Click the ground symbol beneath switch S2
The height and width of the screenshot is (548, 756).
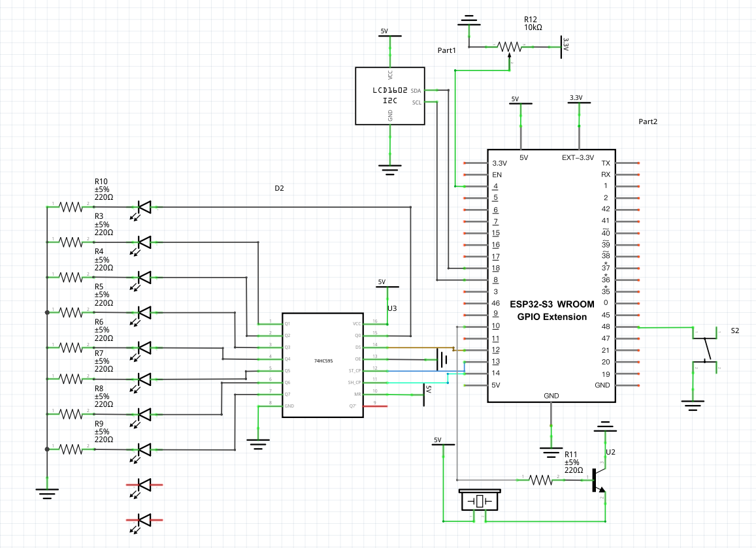(x=693, y=406)
